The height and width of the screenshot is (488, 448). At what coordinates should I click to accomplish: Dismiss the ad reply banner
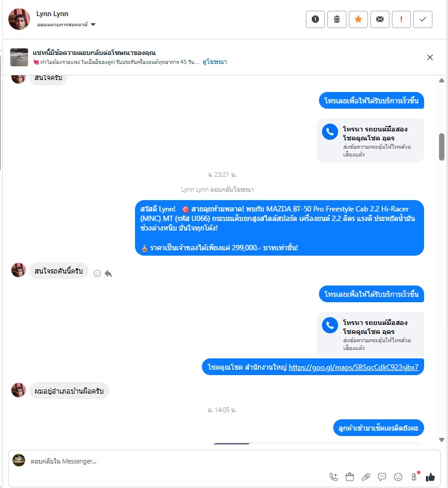pos(430,57)
